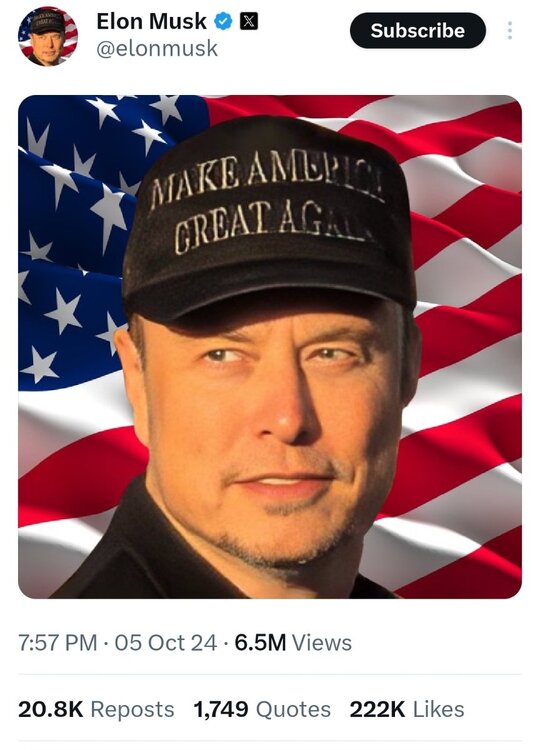Open the three-dot more options menu
540x750 pixels.
pyautogui.click(x=510, y=31)
